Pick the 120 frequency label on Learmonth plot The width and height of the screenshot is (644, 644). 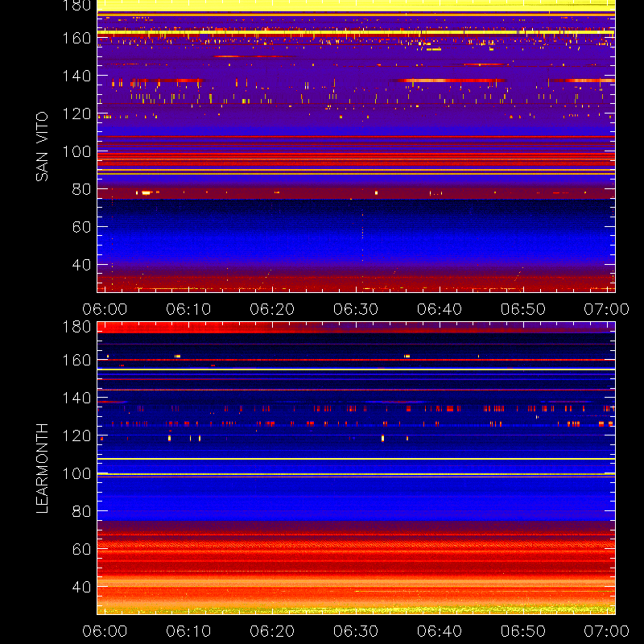click(76, 436)
